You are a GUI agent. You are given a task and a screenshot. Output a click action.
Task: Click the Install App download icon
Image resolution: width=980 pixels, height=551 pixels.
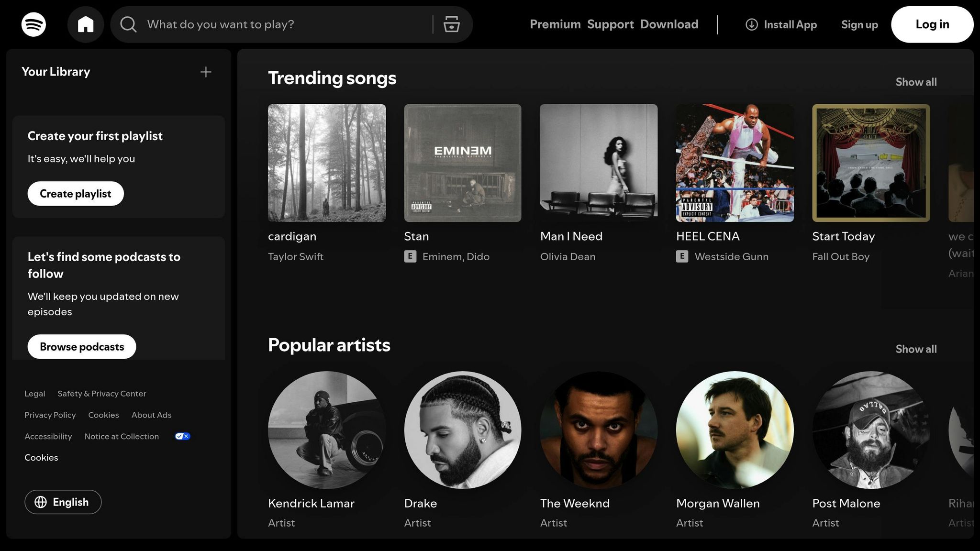pyautogui.click(x=752, y=24)
